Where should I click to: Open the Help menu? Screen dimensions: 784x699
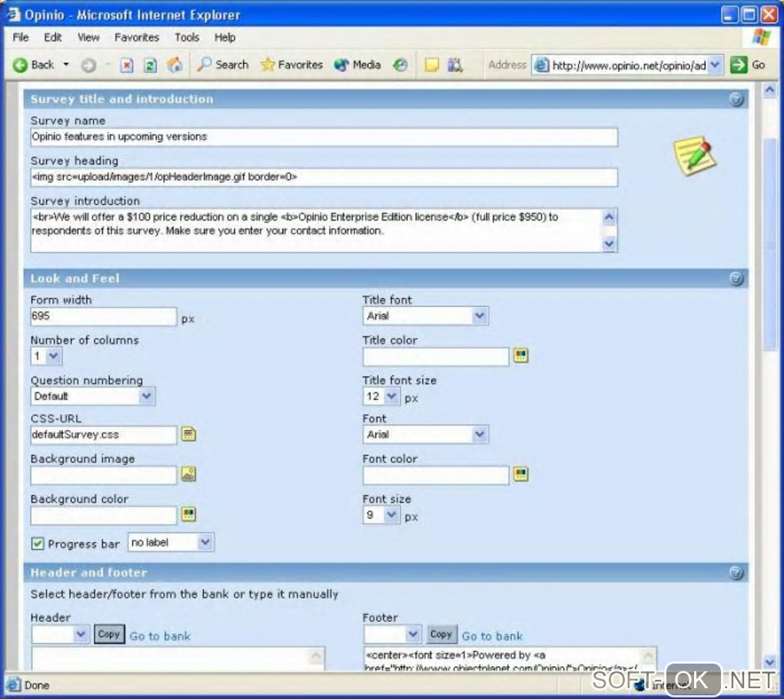click(x=225, y=38)
